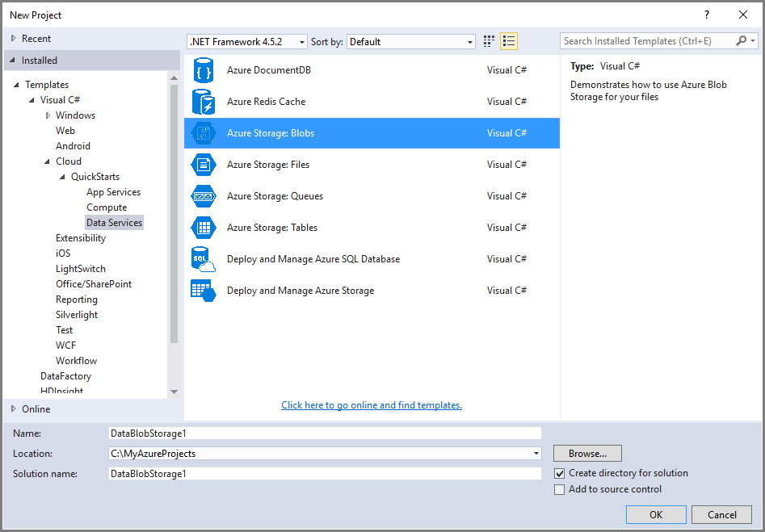Select the Azure Storage: Queues icon

(203, 195)
